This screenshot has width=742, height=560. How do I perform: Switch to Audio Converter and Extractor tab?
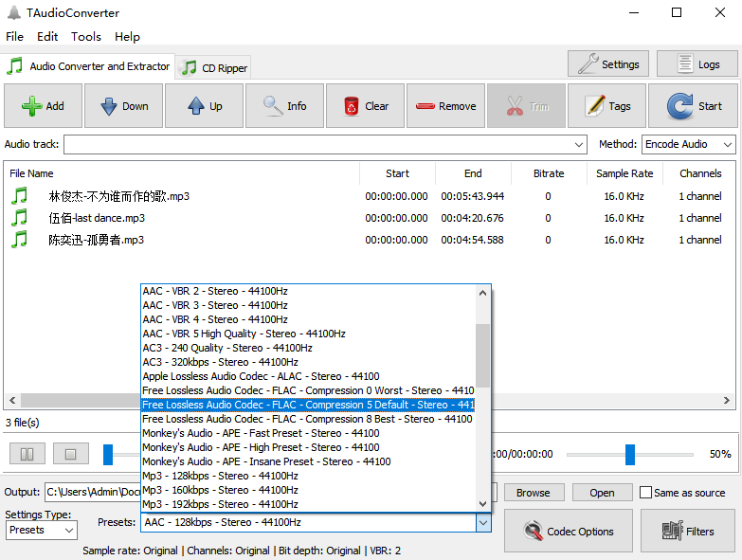tap(88, 66)
